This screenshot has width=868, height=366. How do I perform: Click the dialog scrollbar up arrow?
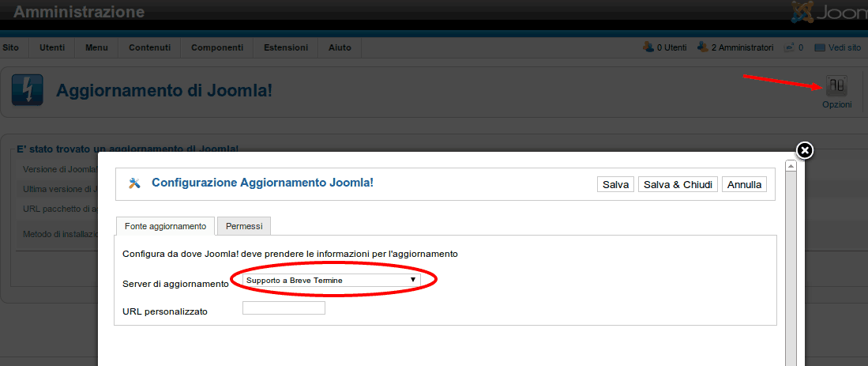pyautogui.click(x=791, y=165)
